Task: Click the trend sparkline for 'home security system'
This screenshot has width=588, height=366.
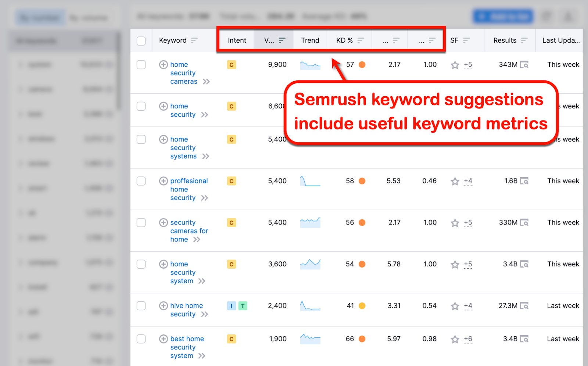Action: (x=310, y=264)
